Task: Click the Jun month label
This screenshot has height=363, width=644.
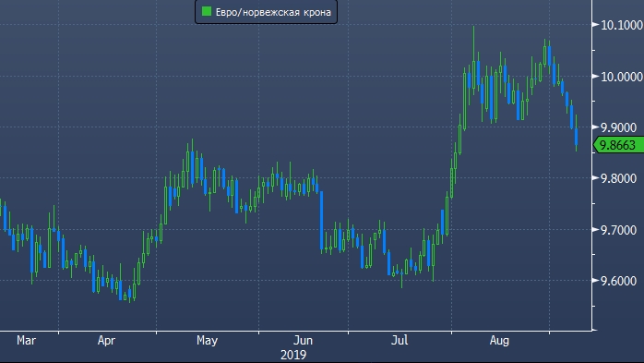Action: point(304,341)
